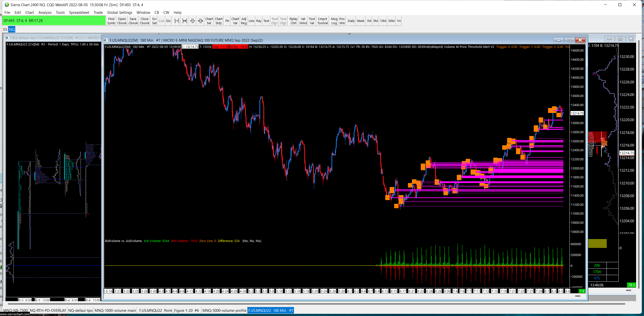Toggle the Pos Win position window
Viewport: 644px width, 316px height.
click(342, 21)
